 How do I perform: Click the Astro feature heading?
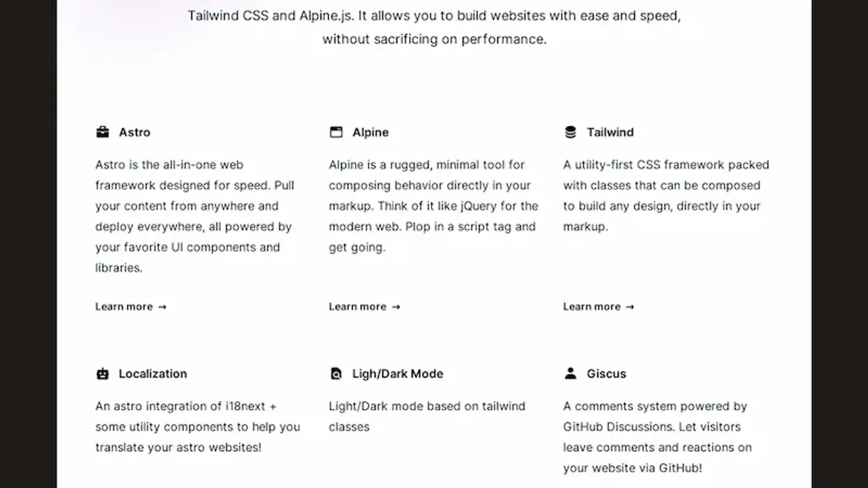coord(135,132)
